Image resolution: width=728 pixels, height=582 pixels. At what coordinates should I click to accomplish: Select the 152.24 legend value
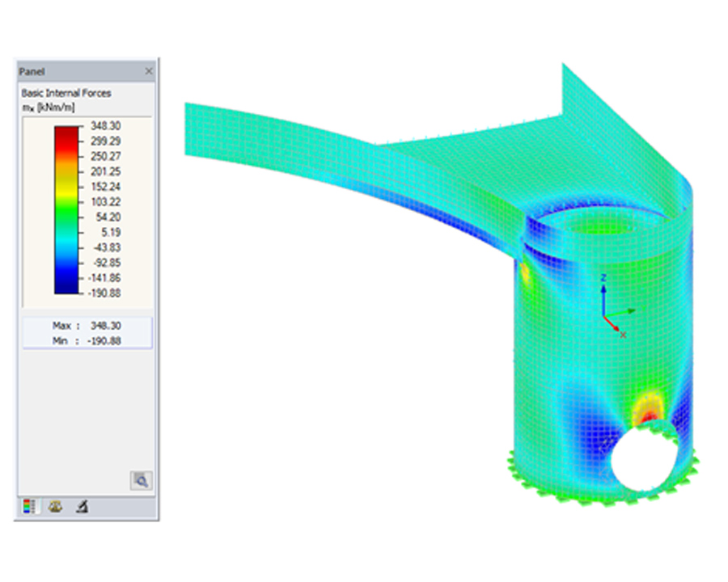pos(105,187)
